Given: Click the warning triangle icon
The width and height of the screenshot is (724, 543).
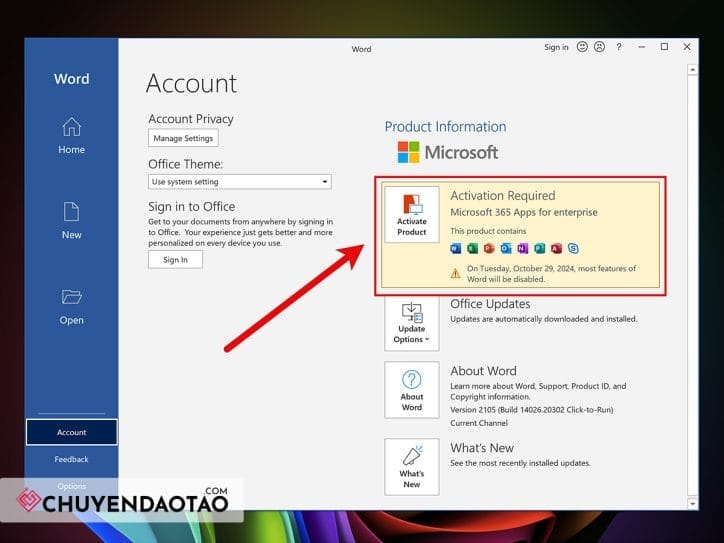Looking at the screenshot, I should coord(455,273).
